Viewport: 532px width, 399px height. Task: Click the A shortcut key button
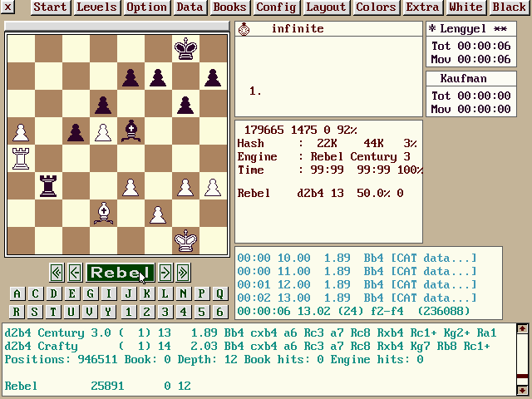point(17,293)
